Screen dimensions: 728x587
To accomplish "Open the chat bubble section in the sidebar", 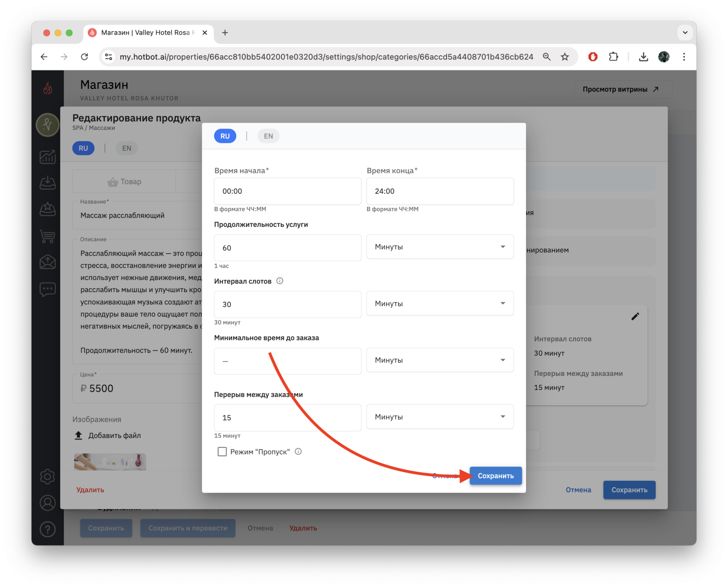I will 48,289.
